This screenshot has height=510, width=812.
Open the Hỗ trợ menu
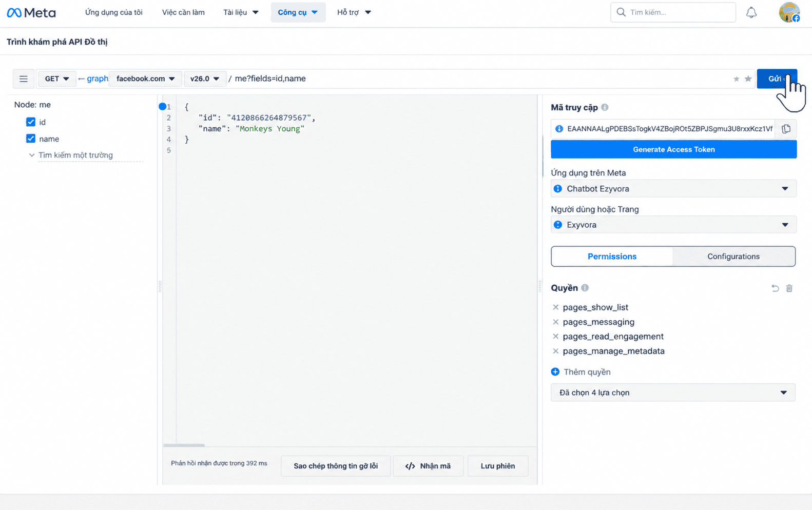pyautogui.click(x=354, y=12)
